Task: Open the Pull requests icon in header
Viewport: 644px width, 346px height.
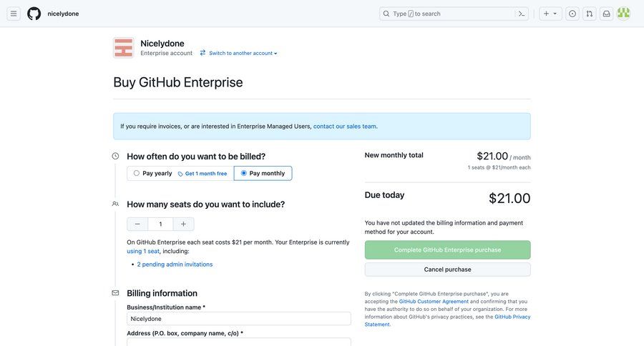Action: pos(590,14)
